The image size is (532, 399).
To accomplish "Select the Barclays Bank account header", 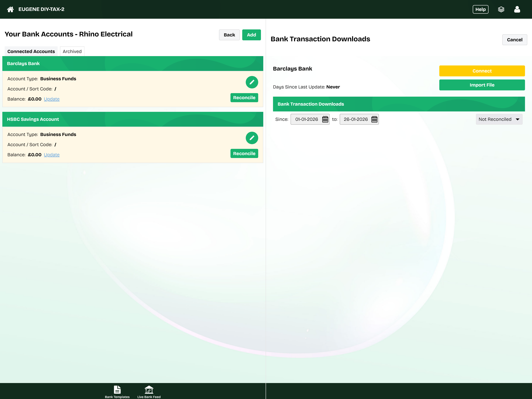I will tap(133, 64).
